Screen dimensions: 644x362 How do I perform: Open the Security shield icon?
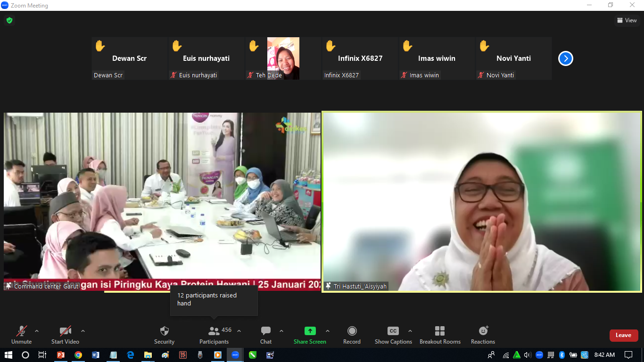[x=164, y=331]
